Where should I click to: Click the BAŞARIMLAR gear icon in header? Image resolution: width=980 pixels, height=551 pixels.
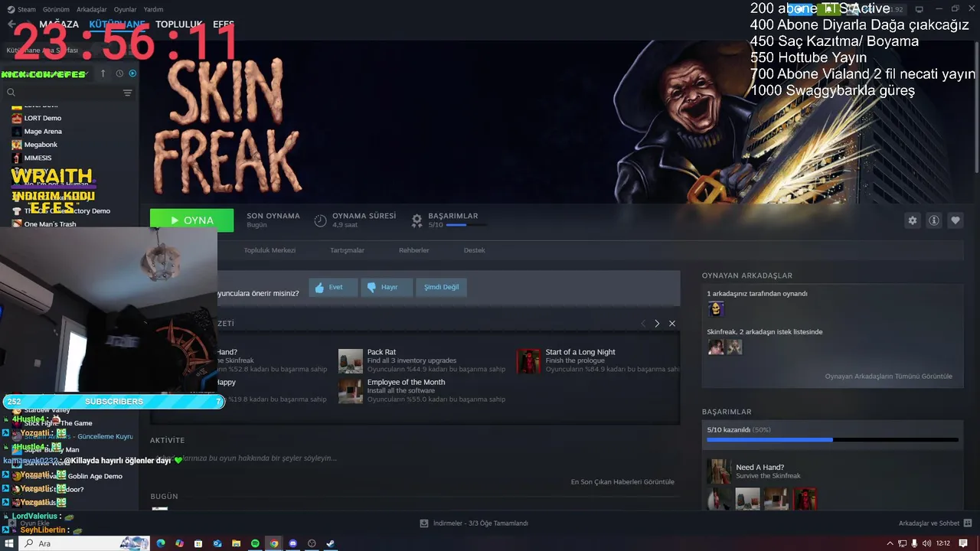click(x=416, y=220)
